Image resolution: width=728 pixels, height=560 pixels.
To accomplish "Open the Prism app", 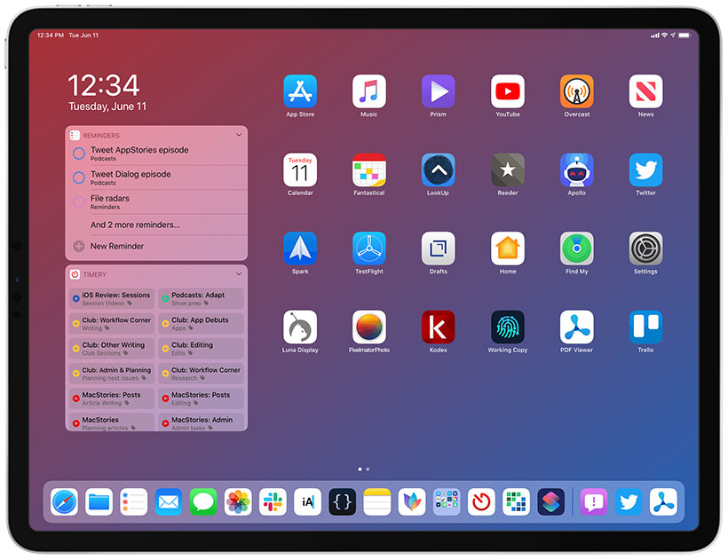I will [438, 91].
